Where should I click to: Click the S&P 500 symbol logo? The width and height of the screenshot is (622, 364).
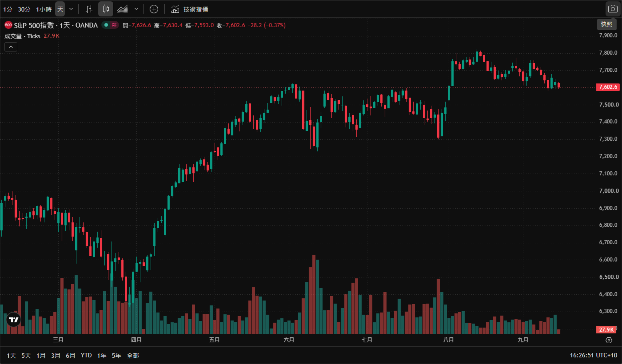pos(8,25)
